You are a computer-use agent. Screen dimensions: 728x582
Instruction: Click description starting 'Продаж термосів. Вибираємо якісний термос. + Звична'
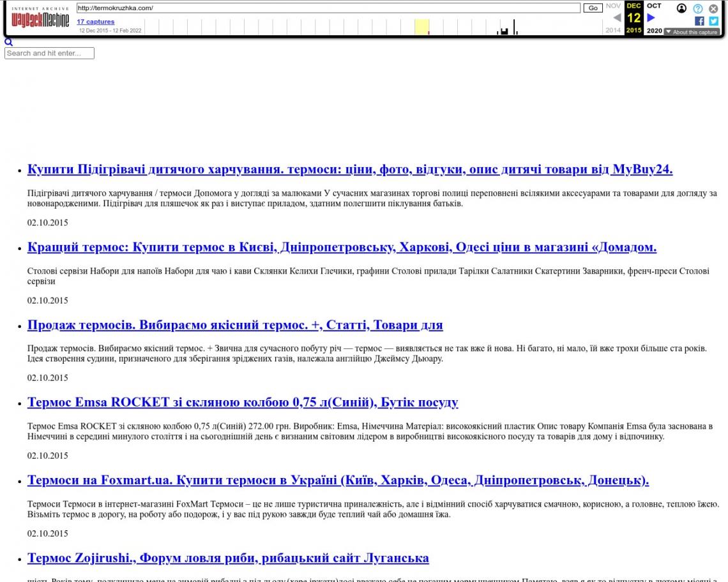pyautogui.click(x=367, y=353)
